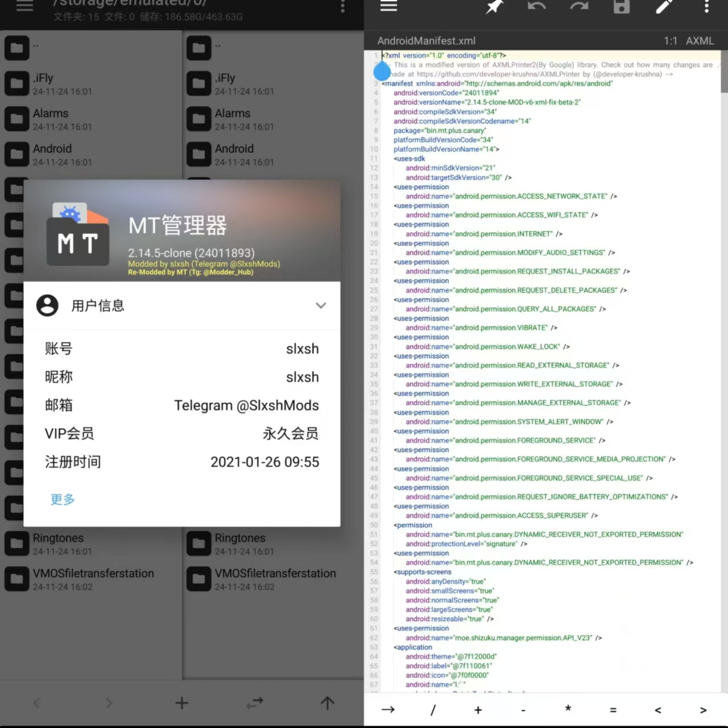Open the Ringtones folder in right pane
728x728 pixels.
pyautogui.click(x=274, y=544)
